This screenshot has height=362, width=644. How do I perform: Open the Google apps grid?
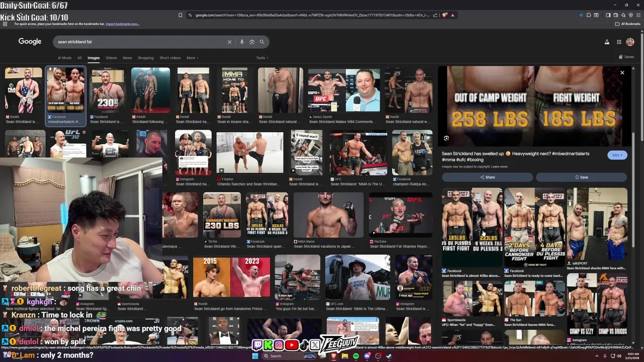click(619, 42)
